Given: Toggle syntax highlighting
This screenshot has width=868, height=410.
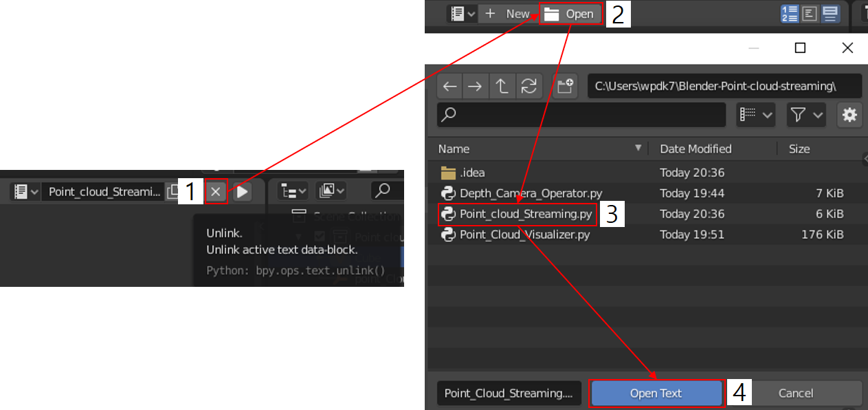Looking at the screenshot, I should click(x=830, y=13).
